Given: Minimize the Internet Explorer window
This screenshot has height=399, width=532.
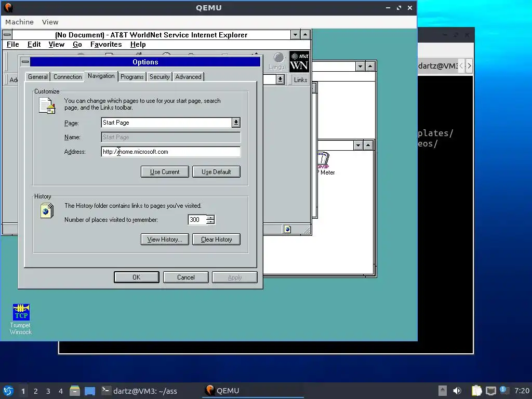Looking at the screenshot, I should [x=295, y=35].
